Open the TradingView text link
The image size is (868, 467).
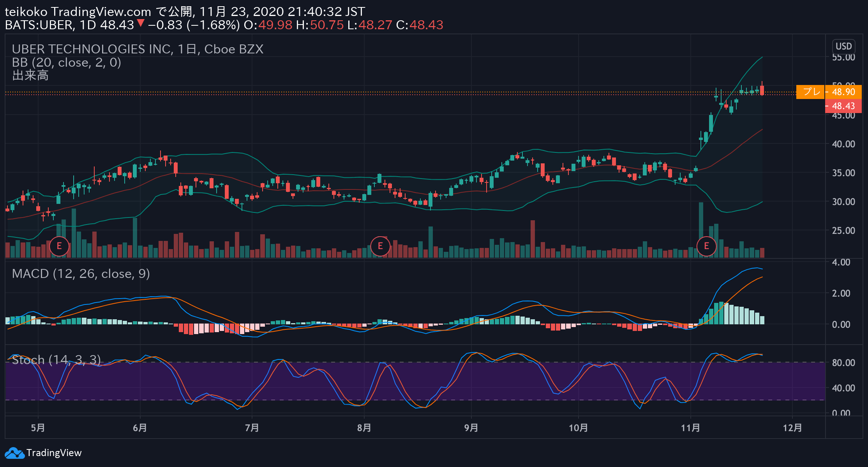pyautogui.click(x=54, y=453)
